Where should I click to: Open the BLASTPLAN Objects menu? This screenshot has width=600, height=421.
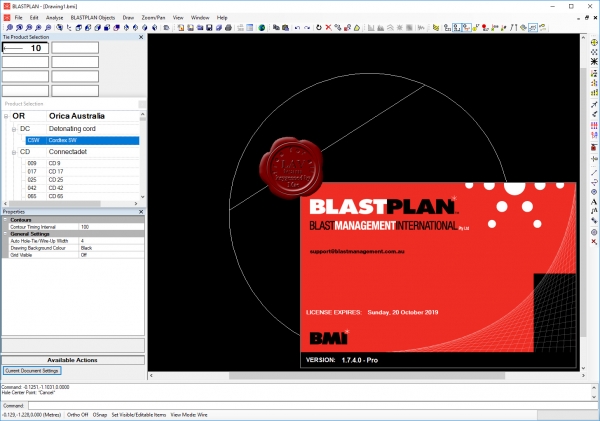[x=93, y=18]
